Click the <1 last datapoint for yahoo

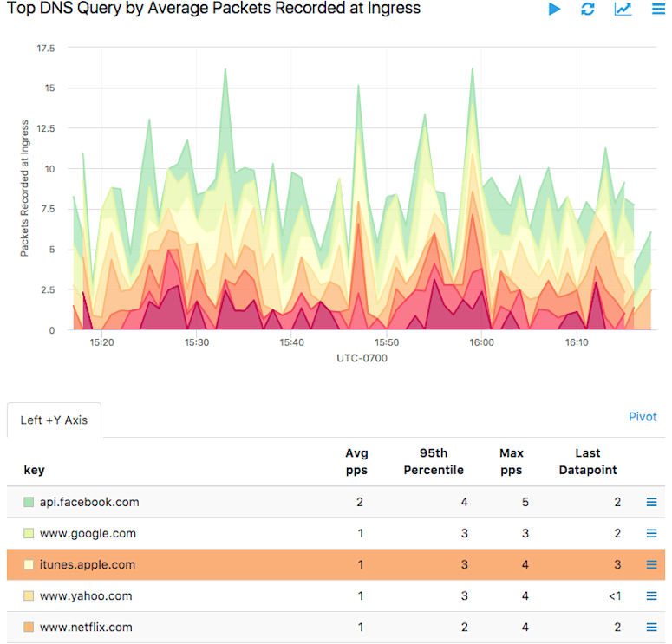pos(615,596)
